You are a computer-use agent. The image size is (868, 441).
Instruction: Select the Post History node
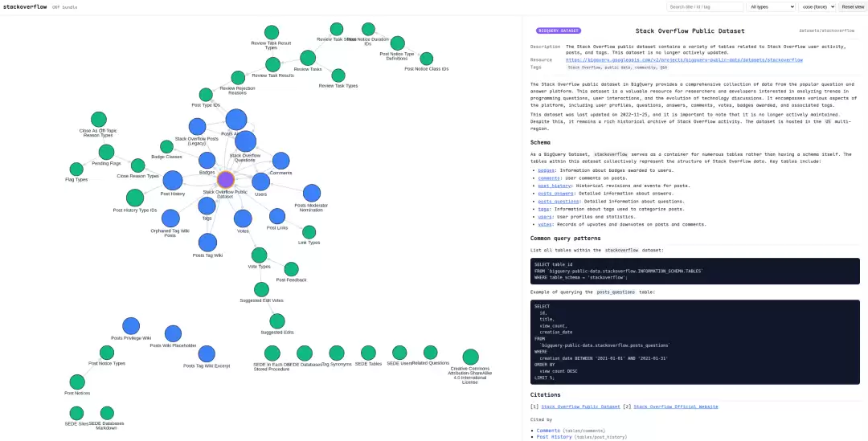tap(173, 181)
